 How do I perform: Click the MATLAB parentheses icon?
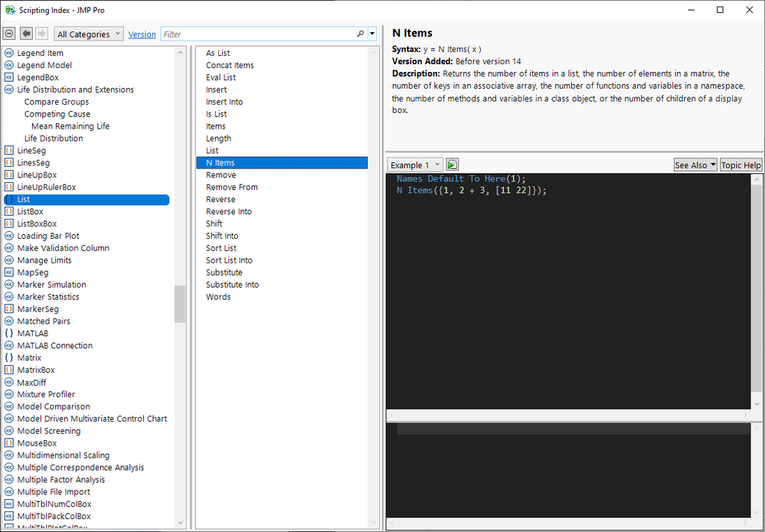(9, 334)
